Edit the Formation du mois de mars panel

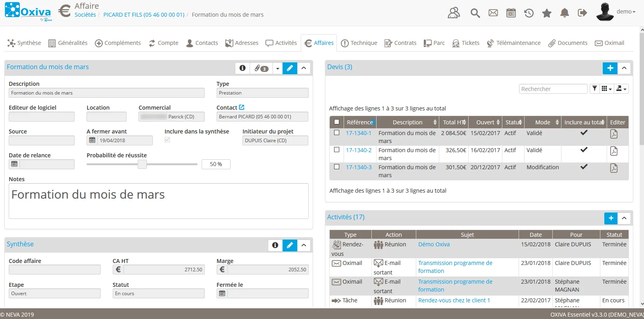(290, 68)
